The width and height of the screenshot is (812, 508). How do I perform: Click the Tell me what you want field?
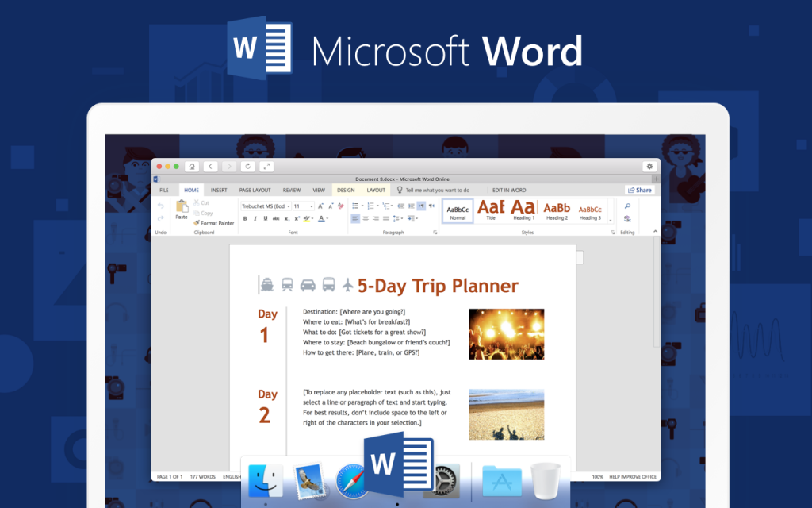(437, 190)
